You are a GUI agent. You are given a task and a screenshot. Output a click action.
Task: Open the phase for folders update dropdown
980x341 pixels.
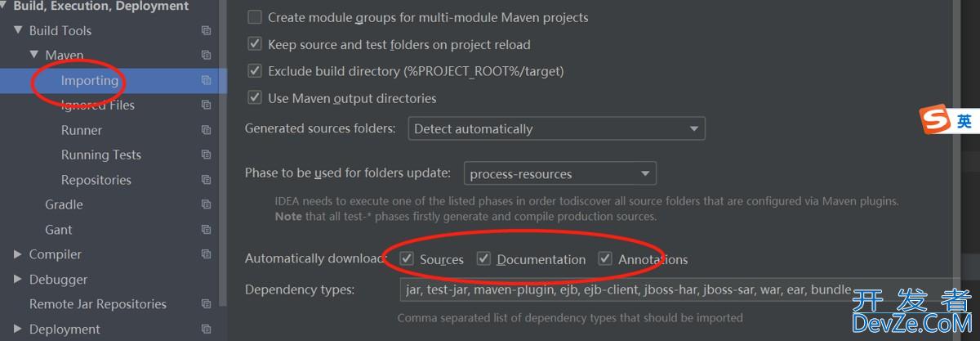(560, 173)
